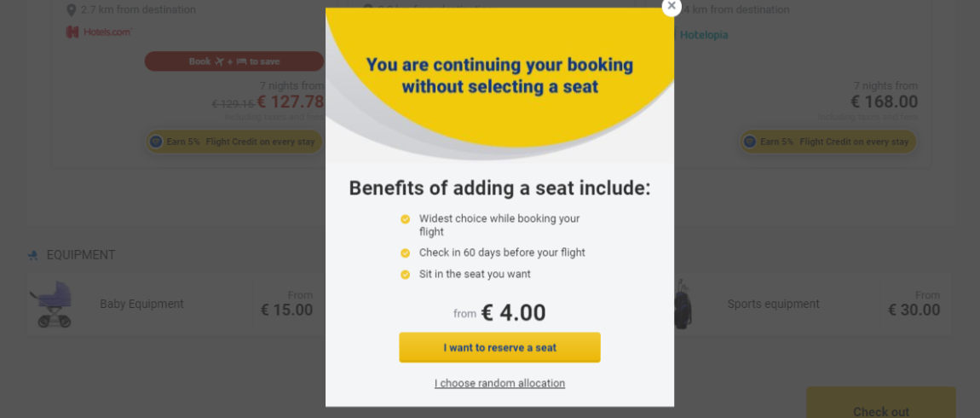Select Sports equipment option

pos(773,304)
